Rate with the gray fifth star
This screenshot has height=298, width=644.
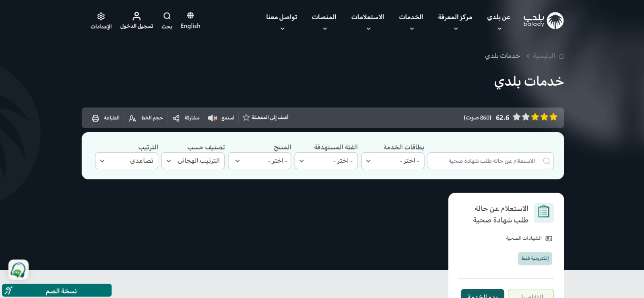click(516, 117)
